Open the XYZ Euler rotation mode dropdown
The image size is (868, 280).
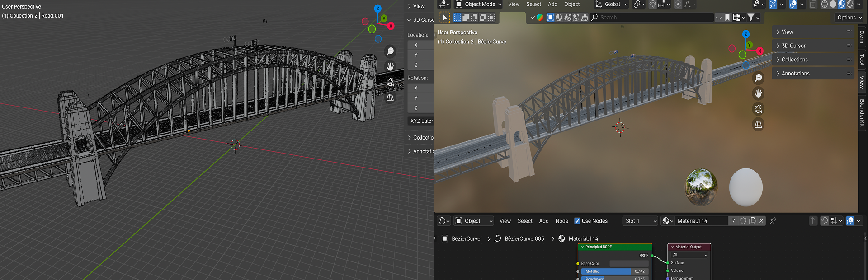click(x=421, y=121)
